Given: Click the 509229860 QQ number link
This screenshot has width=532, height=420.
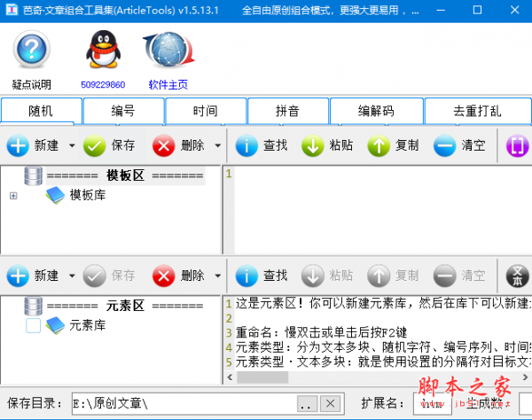Looking at the screenshot, I should [x=103, y=85].
